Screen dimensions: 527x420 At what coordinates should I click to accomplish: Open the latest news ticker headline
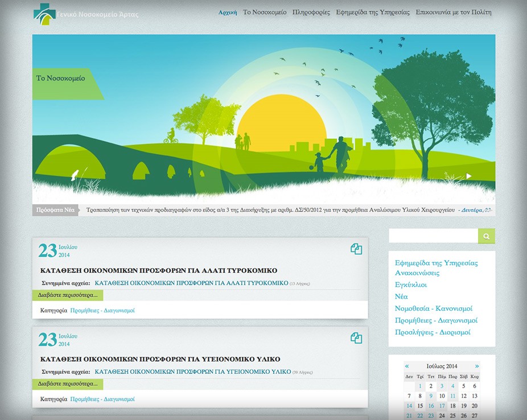(270, 210)
